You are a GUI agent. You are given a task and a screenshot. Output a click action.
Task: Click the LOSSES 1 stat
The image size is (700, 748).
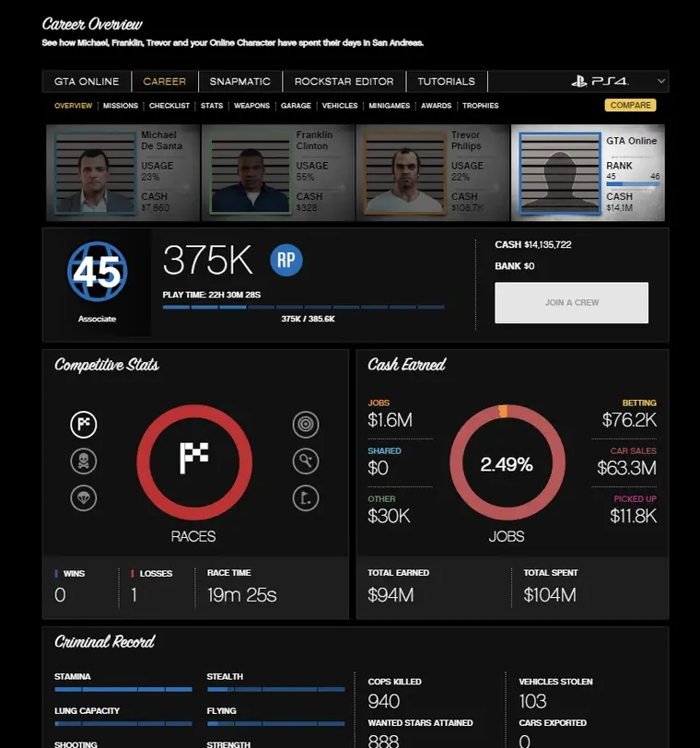pos(151,587)
